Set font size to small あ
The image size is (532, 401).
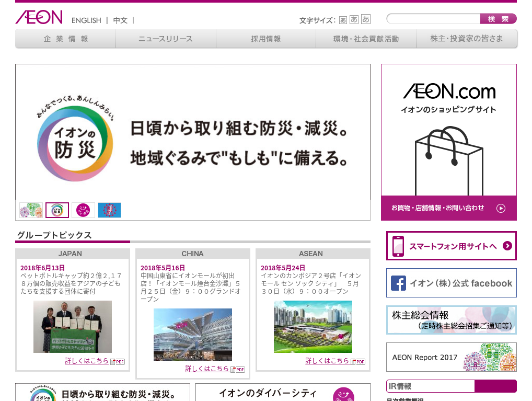[343, 20]
